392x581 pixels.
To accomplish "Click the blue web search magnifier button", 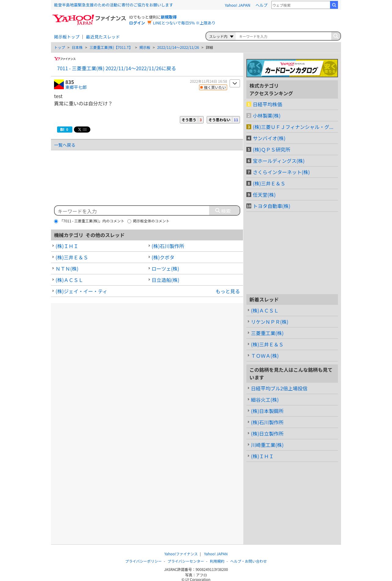I will click(334, 5).
